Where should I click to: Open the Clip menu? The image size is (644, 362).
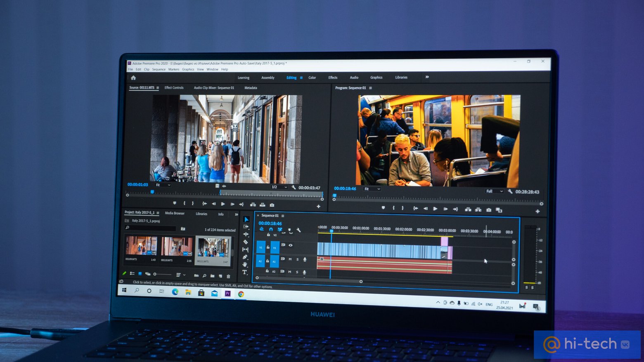(x=147, y=69)
